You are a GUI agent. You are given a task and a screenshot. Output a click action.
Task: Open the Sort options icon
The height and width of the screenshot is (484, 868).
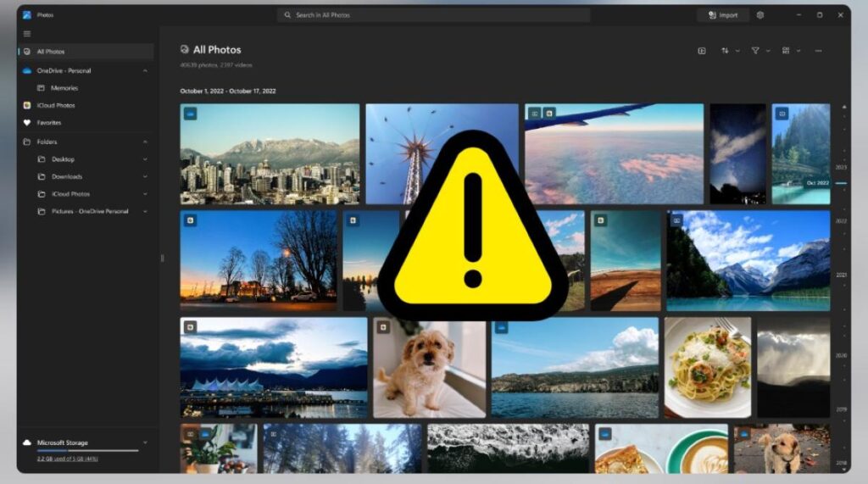725,50
